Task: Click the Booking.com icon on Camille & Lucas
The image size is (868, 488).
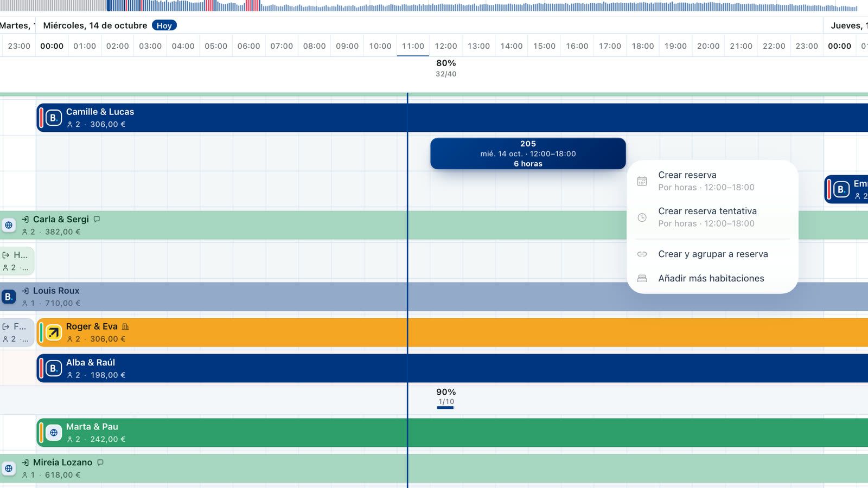Action: tap(54, 118)
